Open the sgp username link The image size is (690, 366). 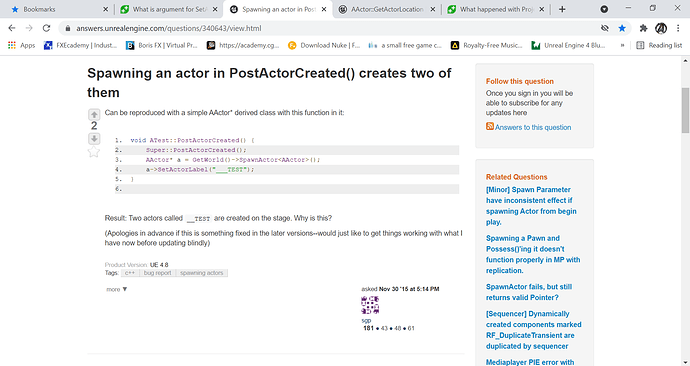[366, 320]
